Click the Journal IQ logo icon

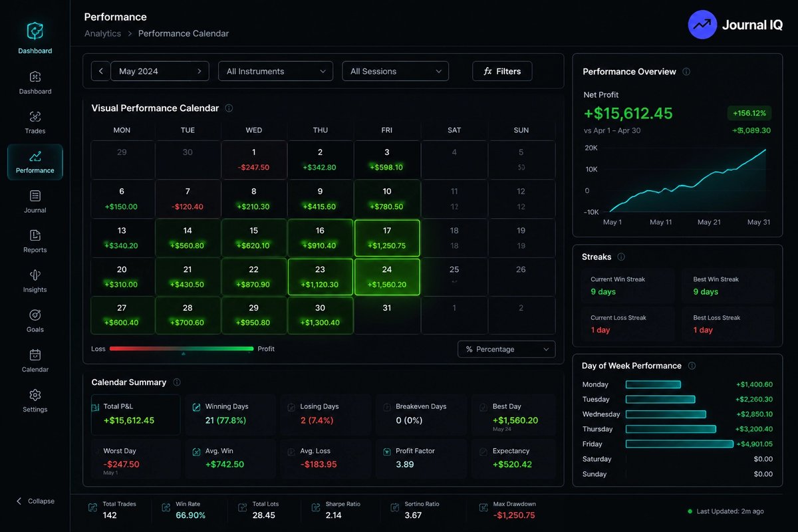(702, 25)
